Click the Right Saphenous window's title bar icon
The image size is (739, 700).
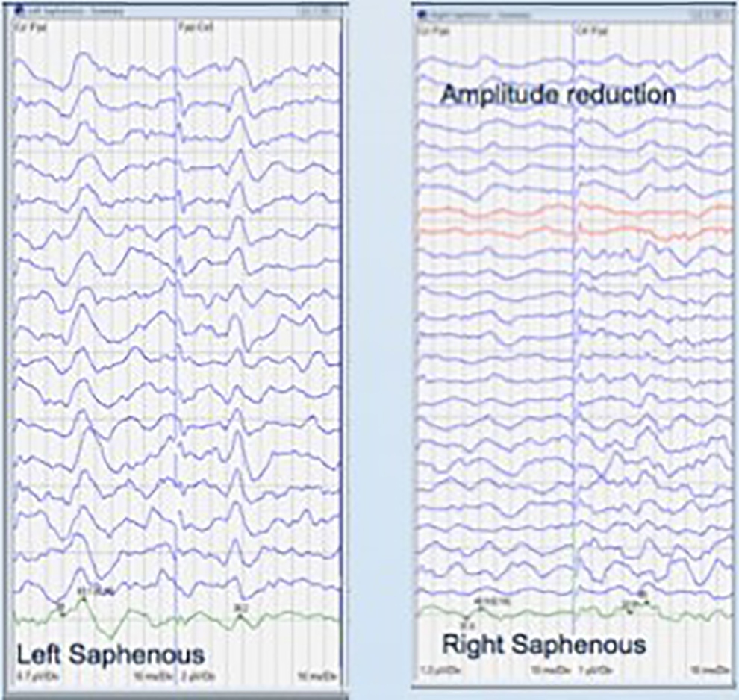[422, 15]
